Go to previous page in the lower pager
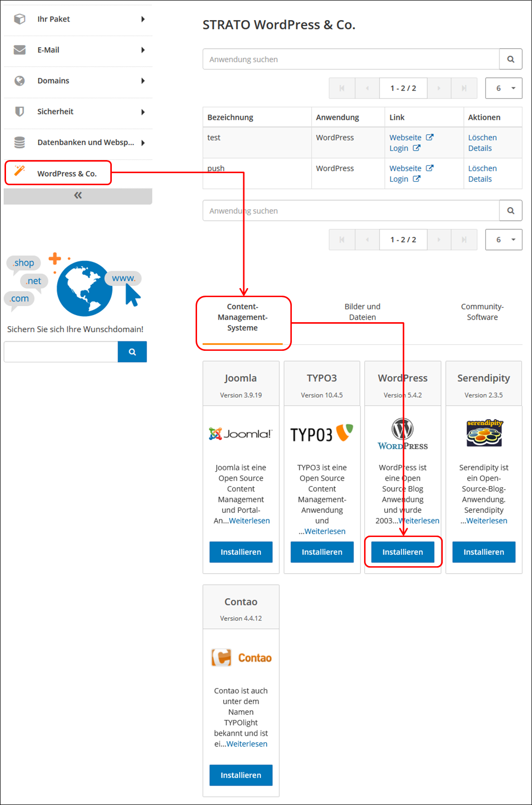The height and width of the screenshot is (805, 532). (368, 240)
